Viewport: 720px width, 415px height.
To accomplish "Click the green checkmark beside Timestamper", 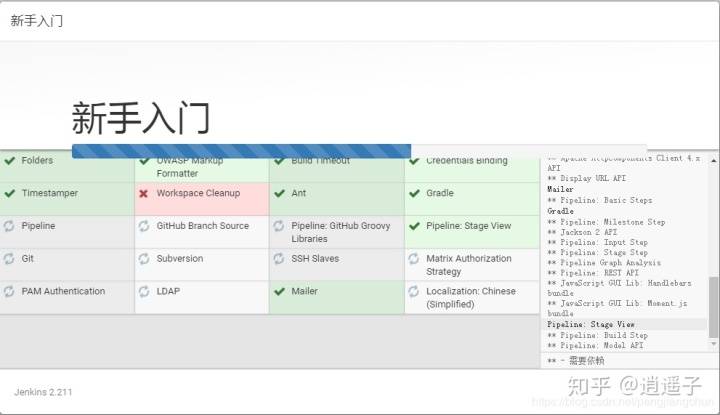I will click(9, 194).
